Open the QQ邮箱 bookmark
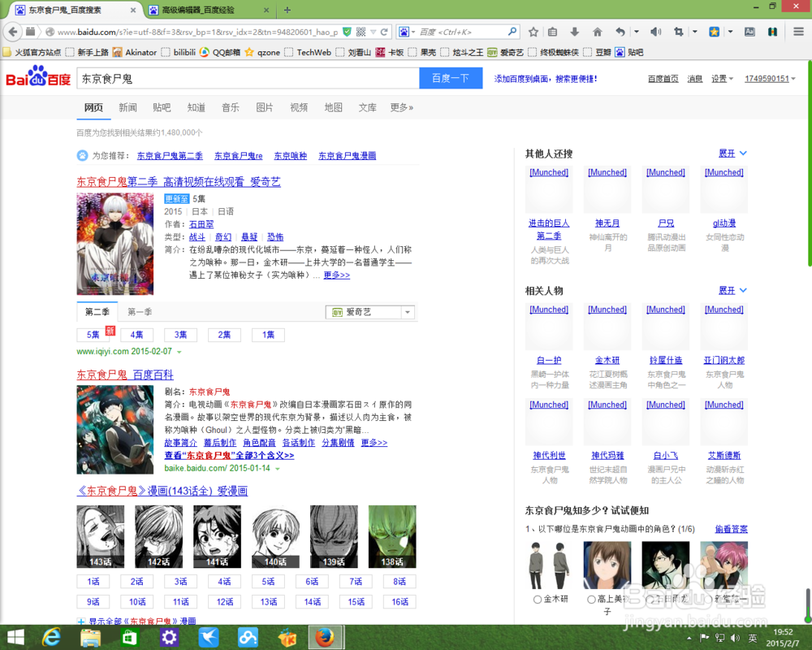The image size is (812, 650). coord(220,52)
